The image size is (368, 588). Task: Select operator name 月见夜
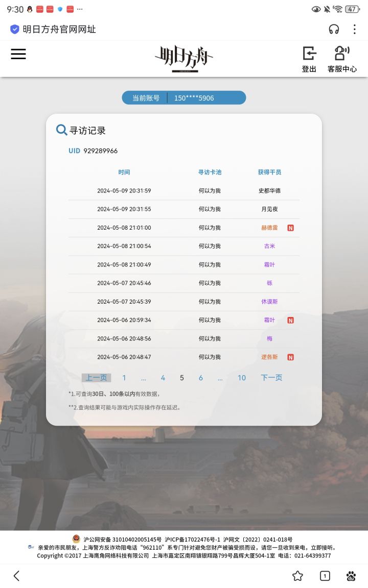pyautogui.click(x=269, y=209)
